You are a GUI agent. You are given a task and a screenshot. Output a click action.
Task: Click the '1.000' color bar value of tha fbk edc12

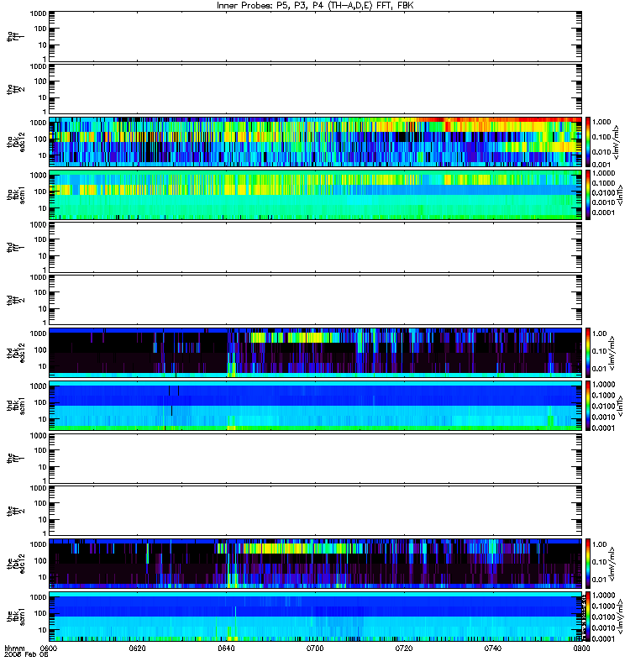coord(601,122)
